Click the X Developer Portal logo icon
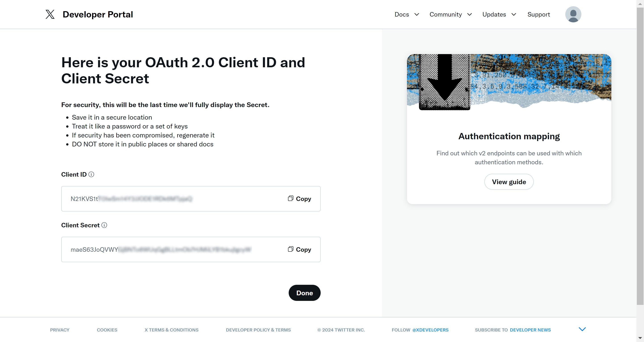The image size is (644, 342). pyautogui.click(x=49, y=14)
